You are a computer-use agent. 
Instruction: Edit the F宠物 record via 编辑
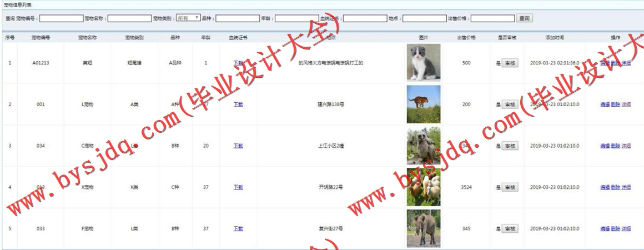pyautogui.click(x=605, y=229)
